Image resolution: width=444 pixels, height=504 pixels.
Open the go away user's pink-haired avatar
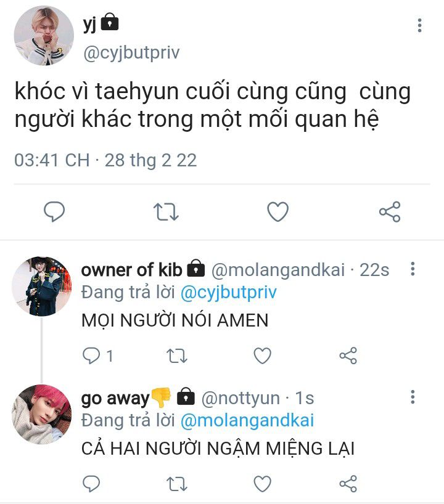tap(42, 414)
